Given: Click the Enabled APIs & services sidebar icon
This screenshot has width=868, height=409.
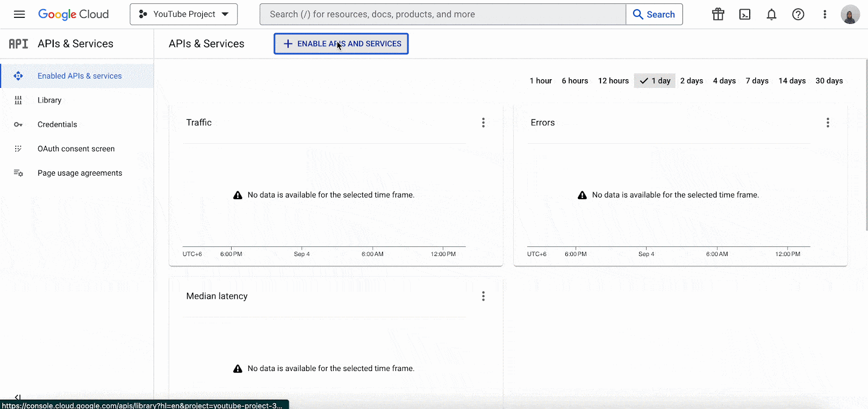Looking at the screenshot, I should 18,76.
